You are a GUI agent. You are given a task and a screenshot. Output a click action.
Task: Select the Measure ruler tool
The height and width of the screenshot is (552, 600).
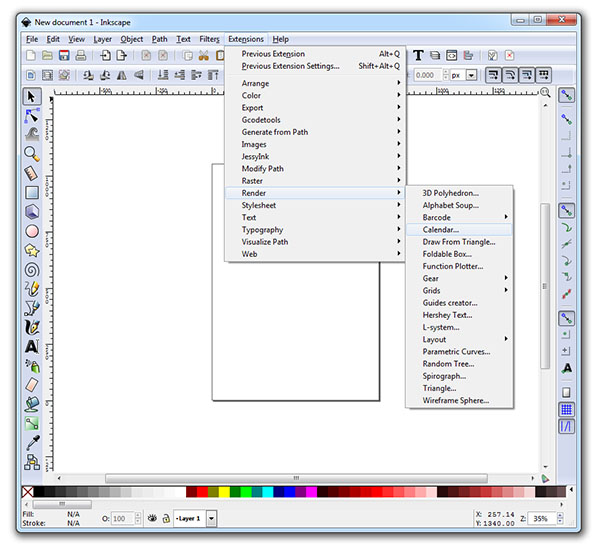(x=32, y=173)
